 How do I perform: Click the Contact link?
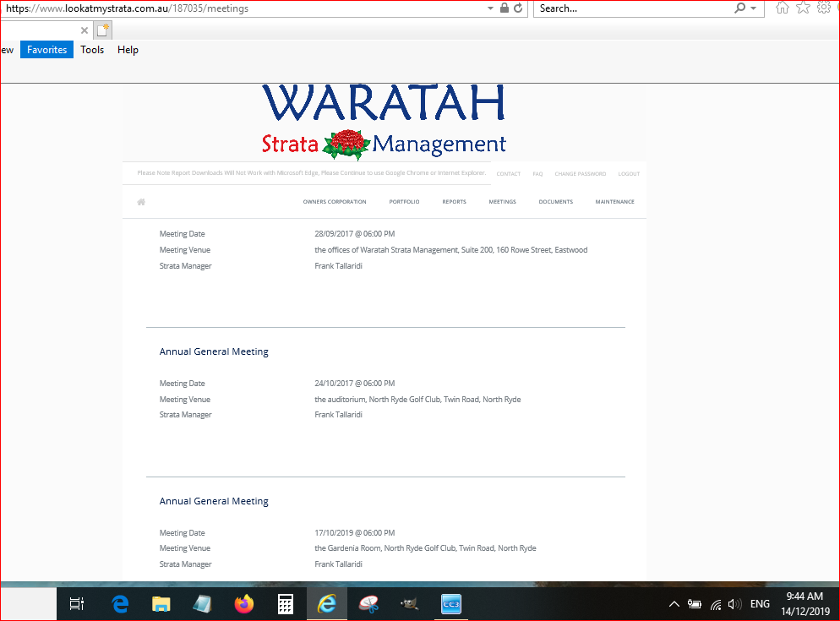pos(509,174)
